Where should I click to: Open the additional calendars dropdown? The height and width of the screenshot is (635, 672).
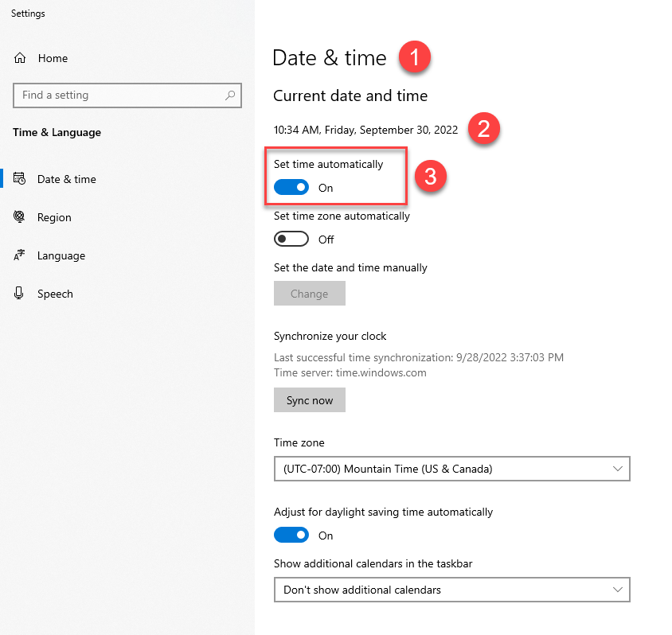tap(452, 590)
